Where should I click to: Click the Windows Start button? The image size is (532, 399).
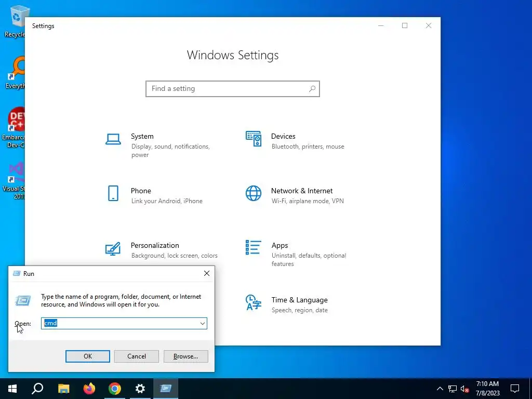tap(12, 389)
